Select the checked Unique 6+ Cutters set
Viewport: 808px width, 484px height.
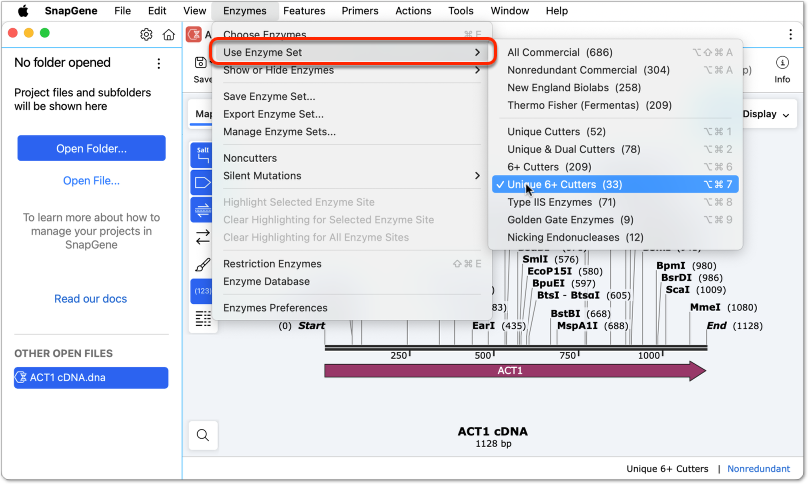pos(615,185)
